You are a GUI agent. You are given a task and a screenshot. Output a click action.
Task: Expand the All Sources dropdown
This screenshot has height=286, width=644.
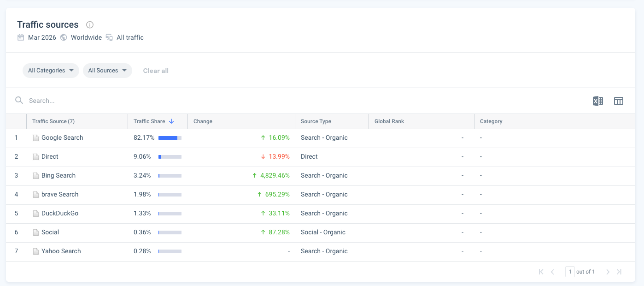pyautogui.click(x=107, y=71)
